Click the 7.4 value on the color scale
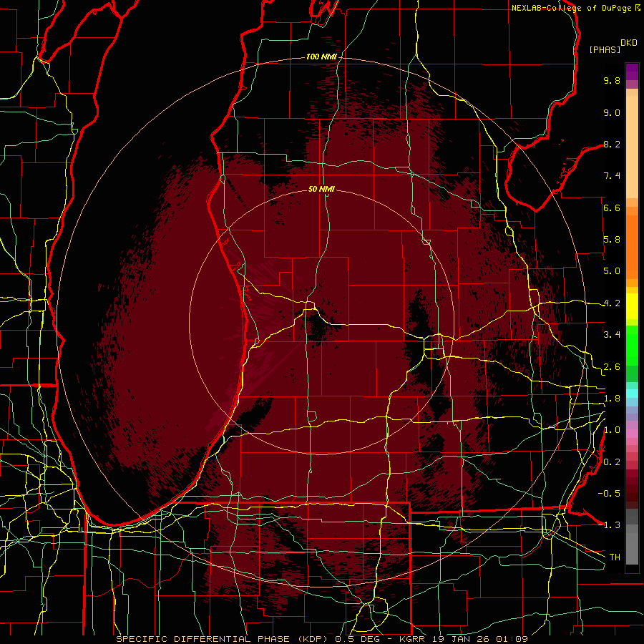The height and width of the screenshot is (644, 644). tap(612, 176)
